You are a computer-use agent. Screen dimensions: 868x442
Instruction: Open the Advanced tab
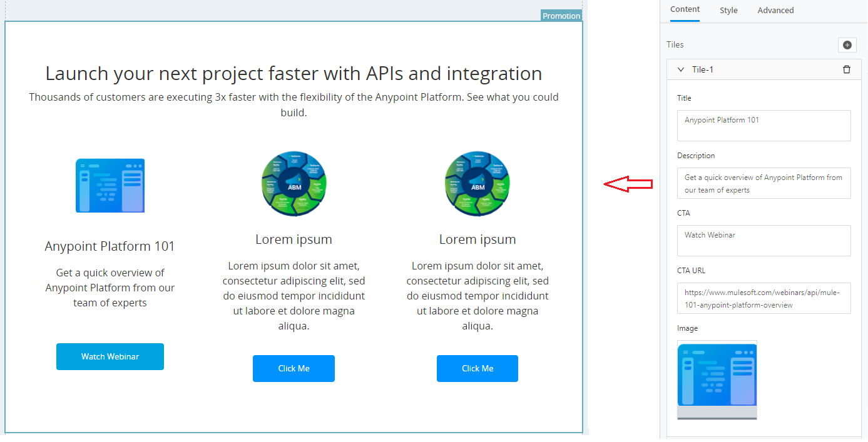pyautogui.click(x=775, y=10)
